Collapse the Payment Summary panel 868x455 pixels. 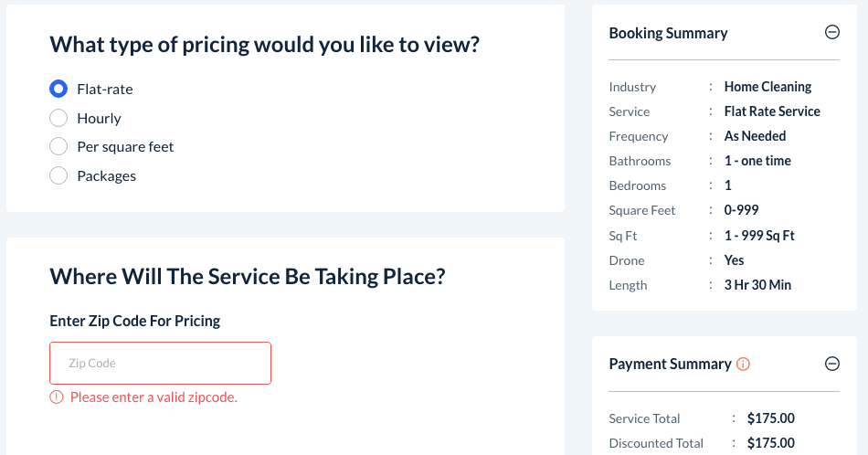click(832, 364)
